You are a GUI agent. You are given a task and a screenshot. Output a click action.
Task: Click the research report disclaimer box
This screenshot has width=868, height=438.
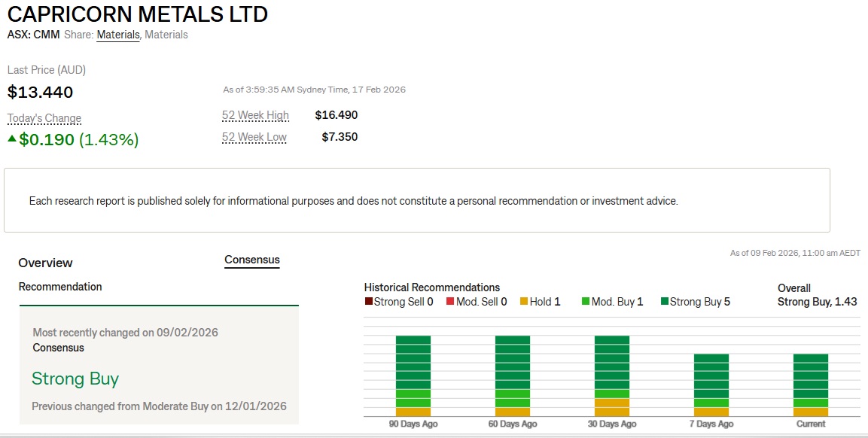(x=417, y=200)
